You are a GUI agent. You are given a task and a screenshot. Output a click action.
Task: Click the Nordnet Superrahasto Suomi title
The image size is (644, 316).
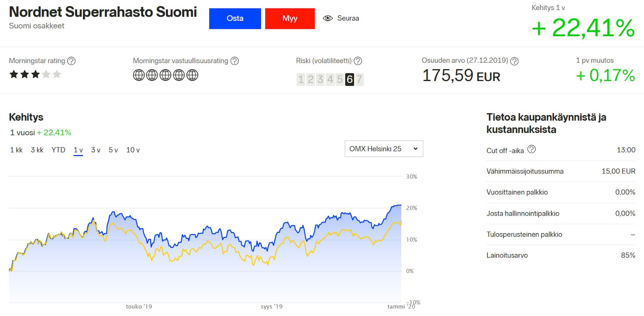click(x=103, y=12)
